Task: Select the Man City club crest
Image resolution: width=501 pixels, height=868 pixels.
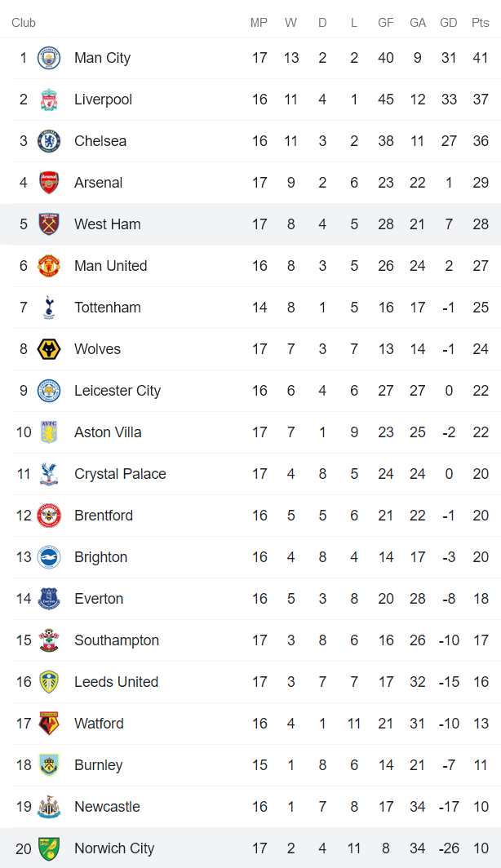Action: (49, 58)
